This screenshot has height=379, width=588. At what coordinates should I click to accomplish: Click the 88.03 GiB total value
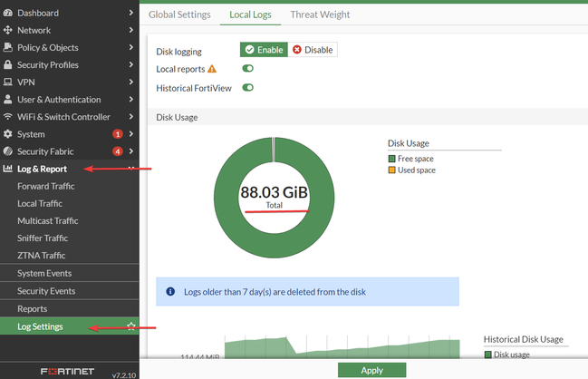click(275, 192)
